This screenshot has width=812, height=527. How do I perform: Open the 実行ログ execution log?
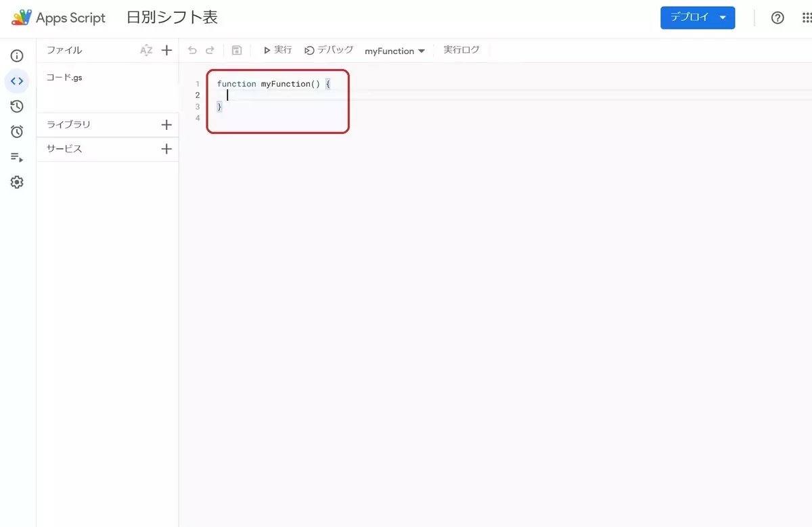click(x=461, y=50)
